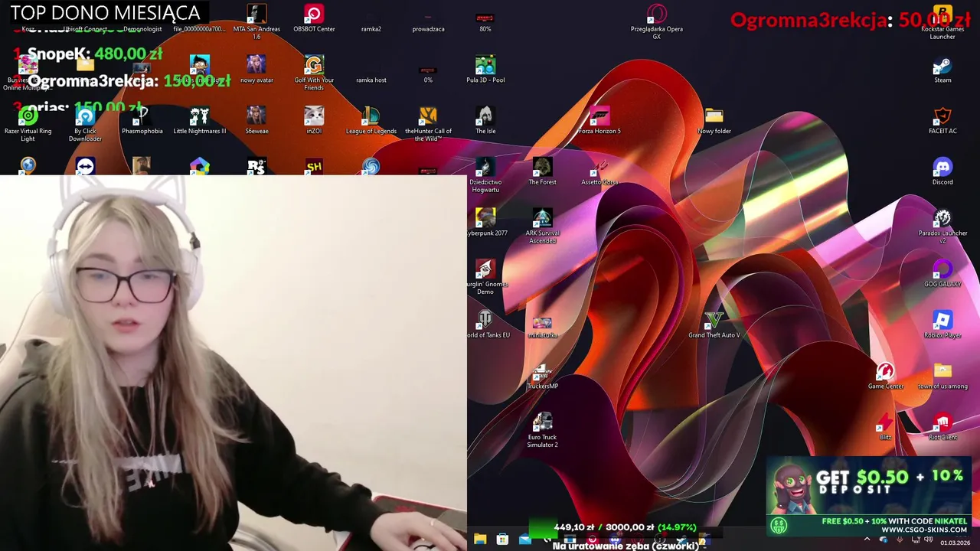Open the volume control in system tray
Image resolution: width=980 pixels, height=551 pixels.
click(928, 539)
